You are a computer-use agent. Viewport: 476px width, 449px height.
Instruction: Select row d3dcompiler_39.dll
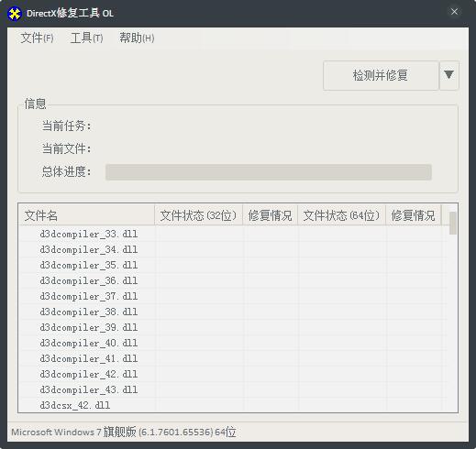point(233,327)
